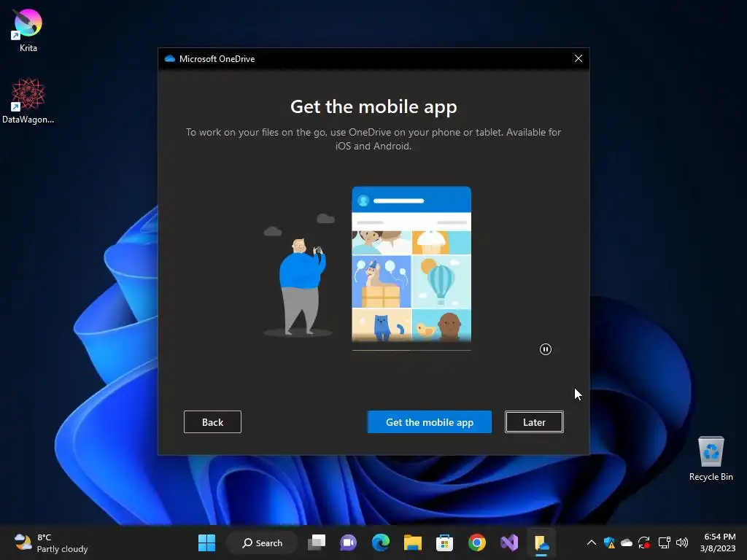
Task: Click the OneDrive cloud tray icon
Action: (627, 542)
